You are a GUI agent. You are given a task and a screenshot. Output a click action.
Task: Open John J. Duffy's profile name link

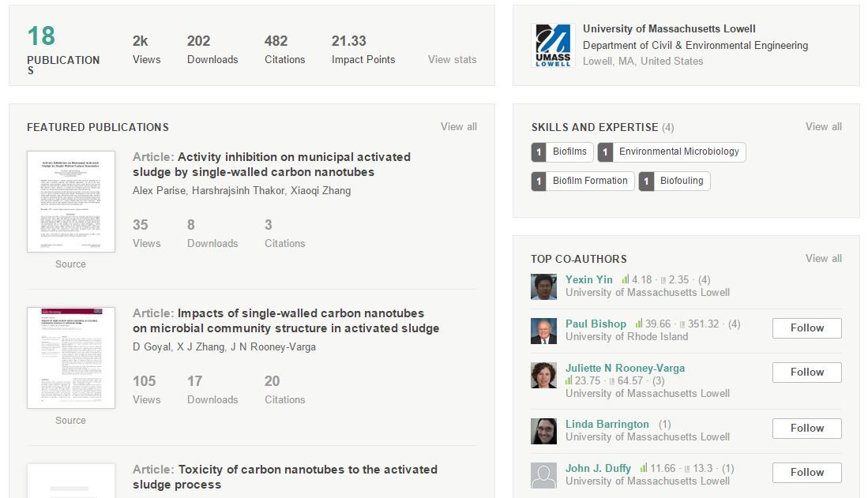pos(598,468)
